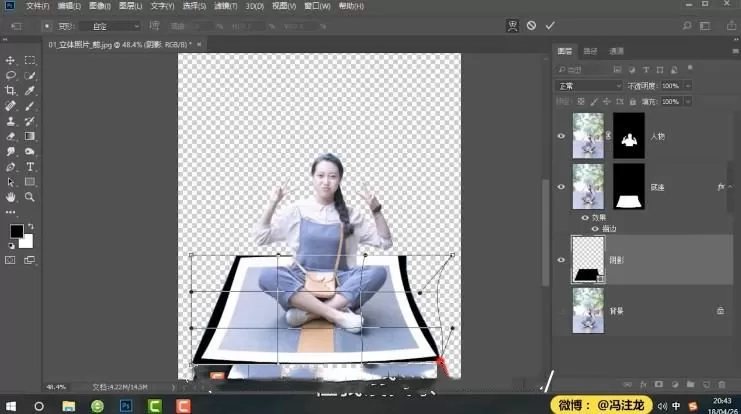Select the Crop tool
The height and width of the screenshot is (414, 741).
pyautogui.click(x=11, y=90)
